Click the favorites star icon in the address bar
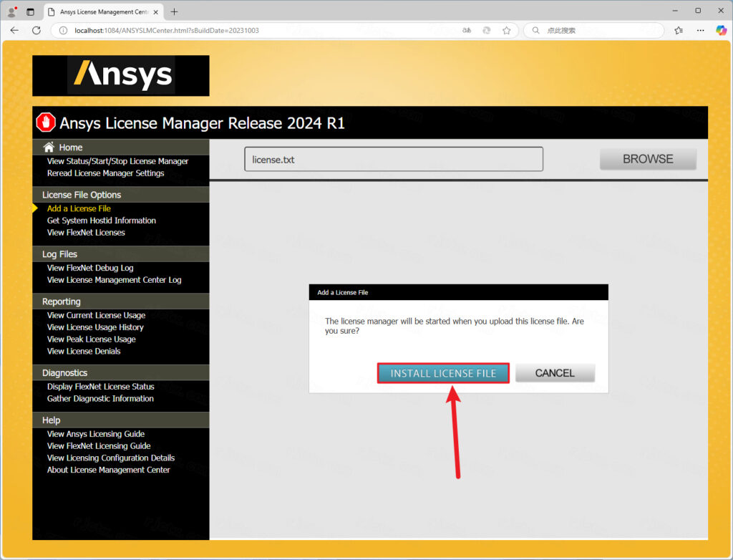 (x=506, y=31)
